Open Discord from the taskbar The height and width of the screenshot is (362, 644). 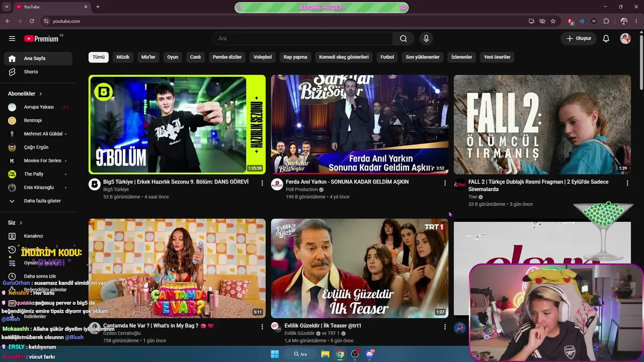[x=370, y=354]
